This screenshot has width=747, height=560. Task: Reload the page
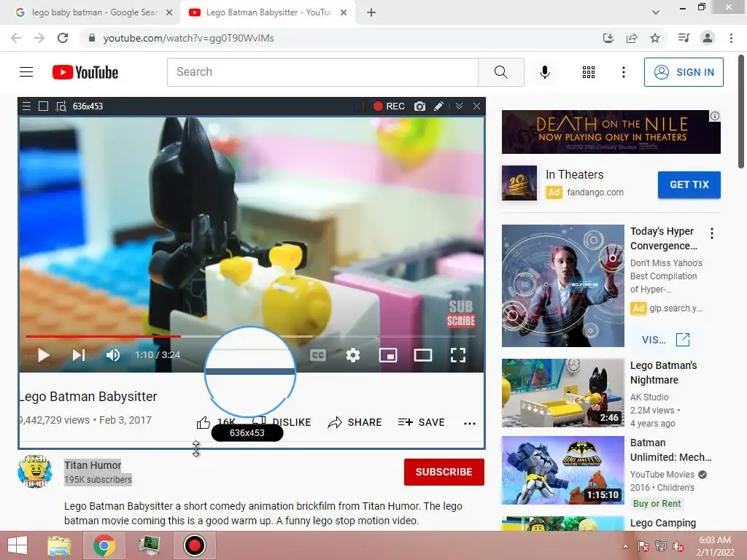(63, 38)
